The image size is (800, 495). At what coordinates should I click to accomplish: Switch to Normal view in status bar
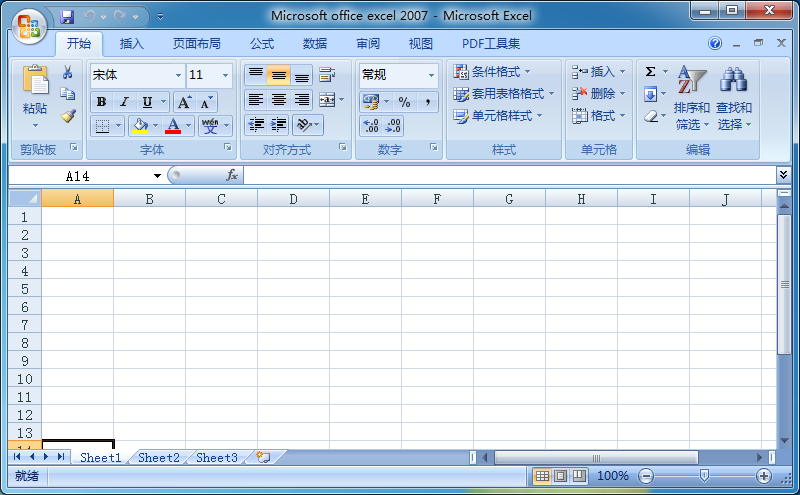tap(542, 476)
